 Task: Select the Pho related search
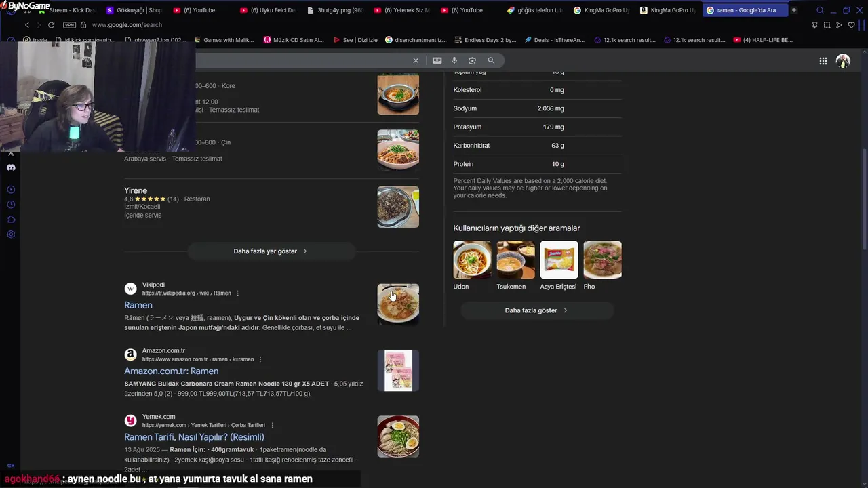(602, 266)
